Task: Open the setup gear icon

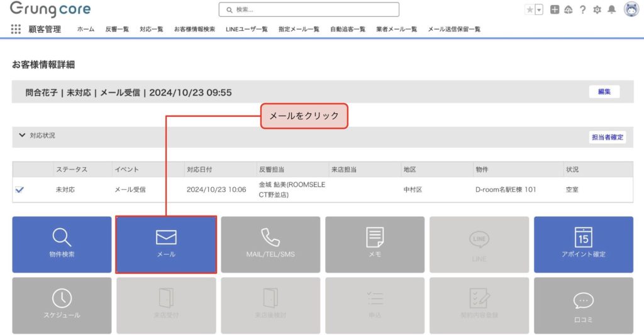Action: [597, 9]
